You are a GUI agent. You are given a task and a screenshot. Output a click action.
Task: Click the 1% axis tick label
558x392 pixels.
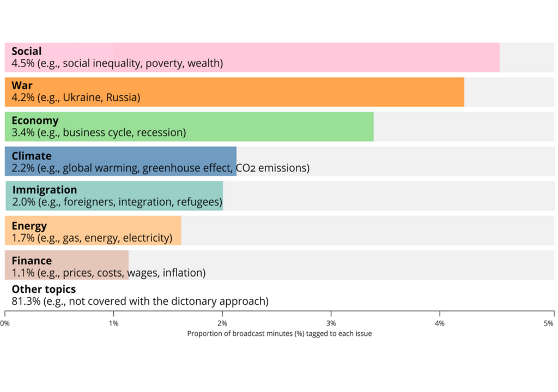113,323
